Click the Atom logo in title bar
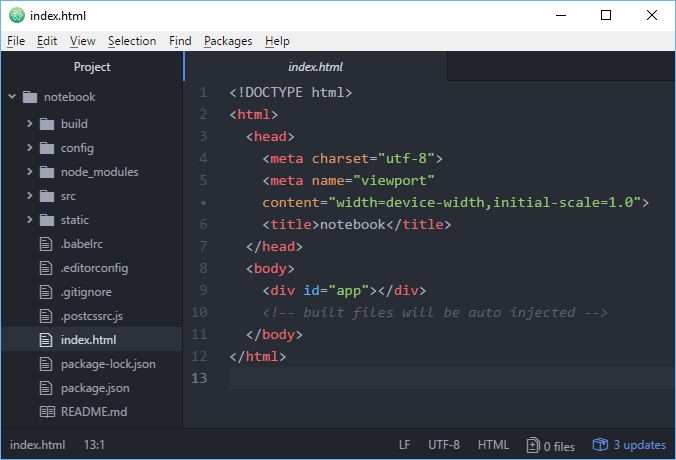 pos(16,15)
